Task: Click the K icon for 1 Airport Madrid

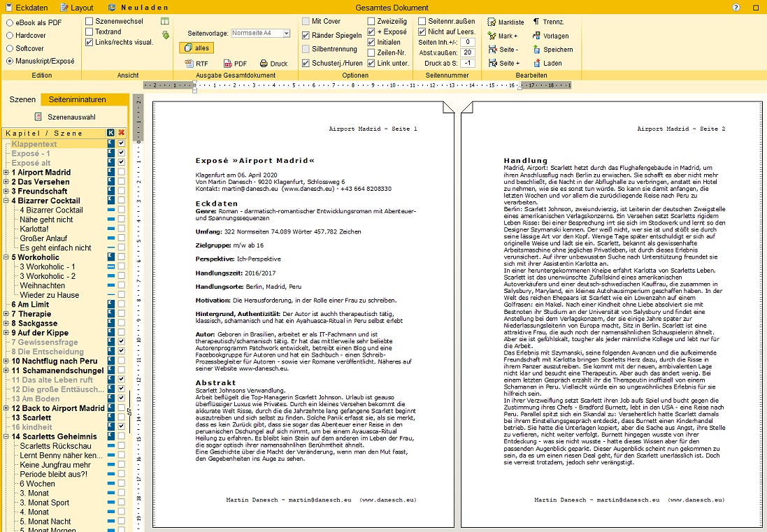Action: pyautogui.click(x=110, y=172)
